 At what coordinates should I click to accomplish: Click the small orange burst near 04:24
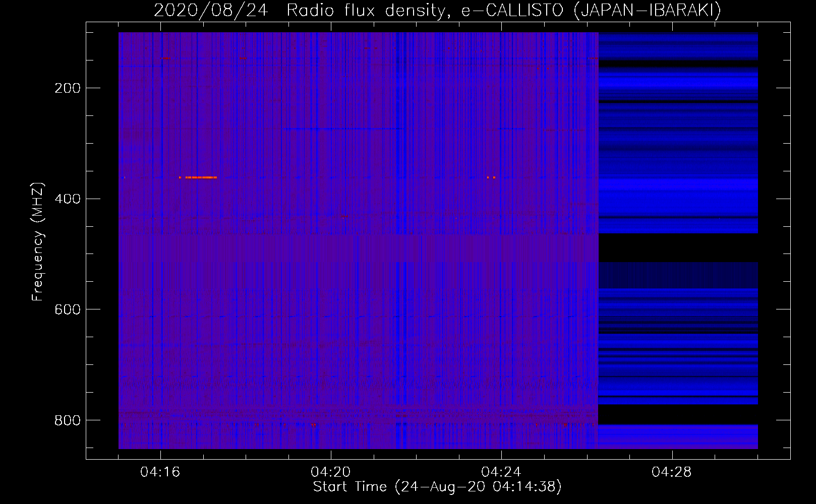(x=491, y=177)
